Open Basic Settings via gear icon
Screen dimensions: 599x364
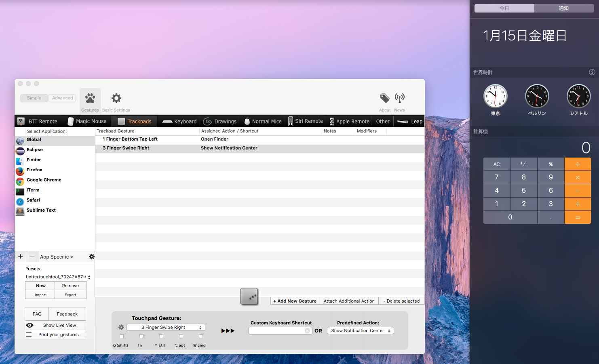click(116, 98)
